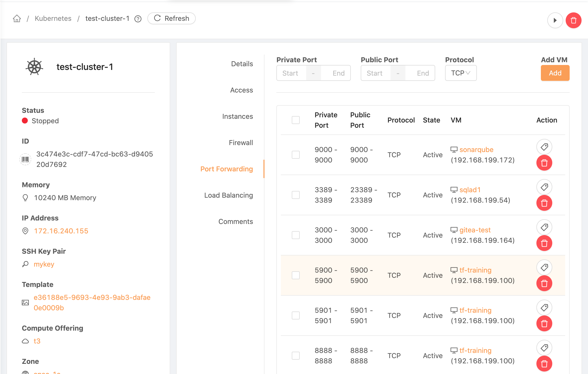Go to the Instances tab
The height and width of the screenshot is (374, 588).
pyautogui.click(x=237, y=116)
